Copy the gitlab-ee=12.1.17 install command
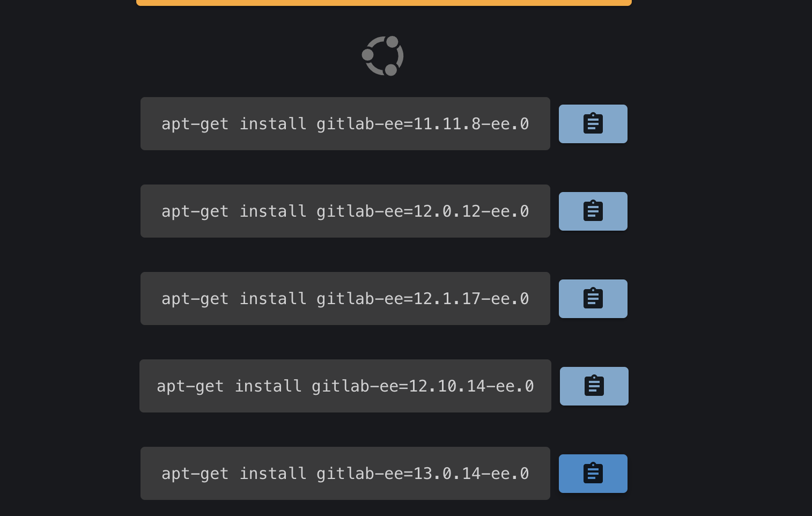The width and height of the screenshot is (812, 516). 593,298
